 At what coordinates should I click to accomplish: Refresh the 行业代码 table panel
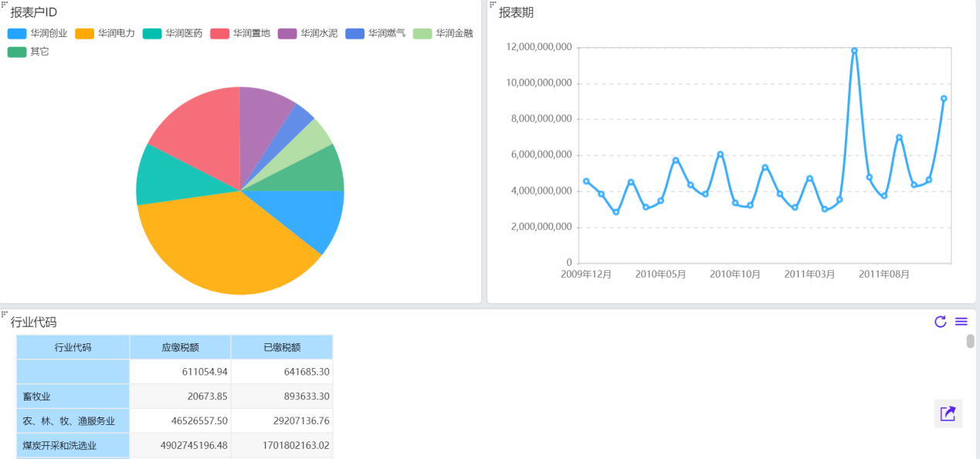pyautogui.click(x=940, y=322)
